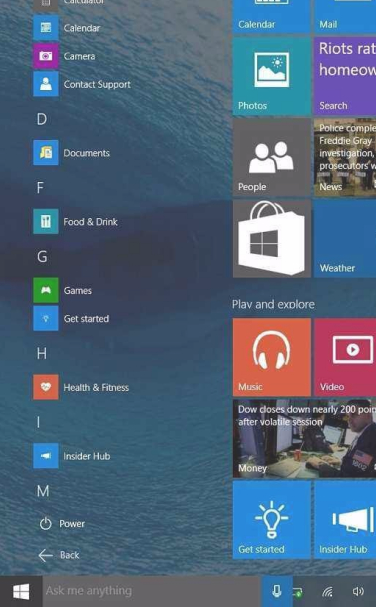376x607 pixels.
Task: Open the Photos tile
Action: (x=272, y=76)
